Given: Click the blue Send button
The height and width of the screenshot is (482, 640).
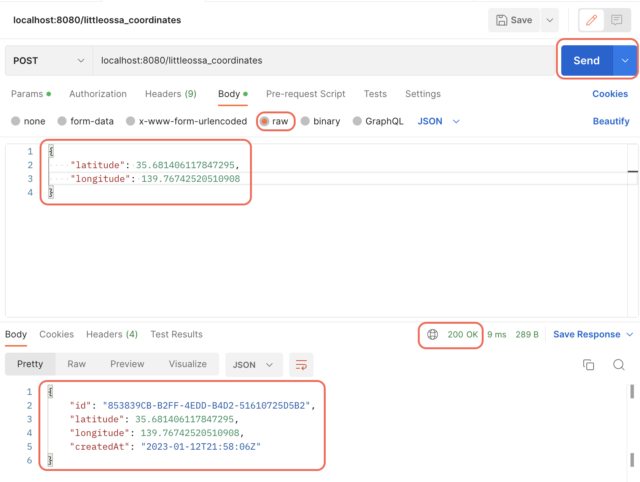Looking at the screenshot, I should [587, 60].
